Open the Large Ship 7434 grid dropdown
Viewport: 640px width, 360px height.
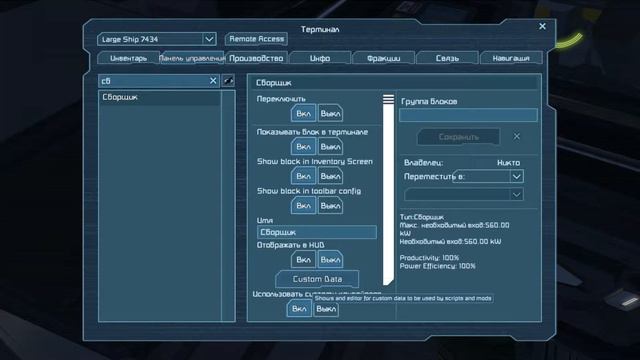[x=157, y=39]
